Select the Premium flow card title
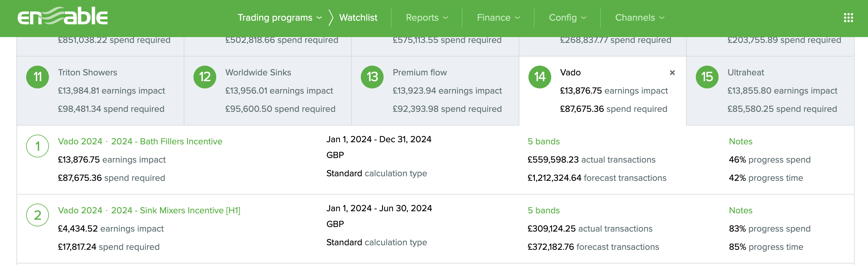 point(419,73)
